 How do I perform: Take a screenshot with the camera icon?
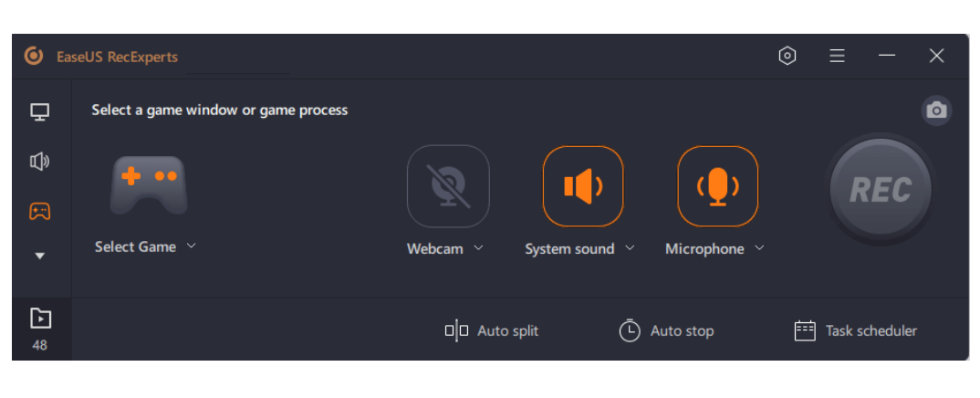(x=935, y=110)
